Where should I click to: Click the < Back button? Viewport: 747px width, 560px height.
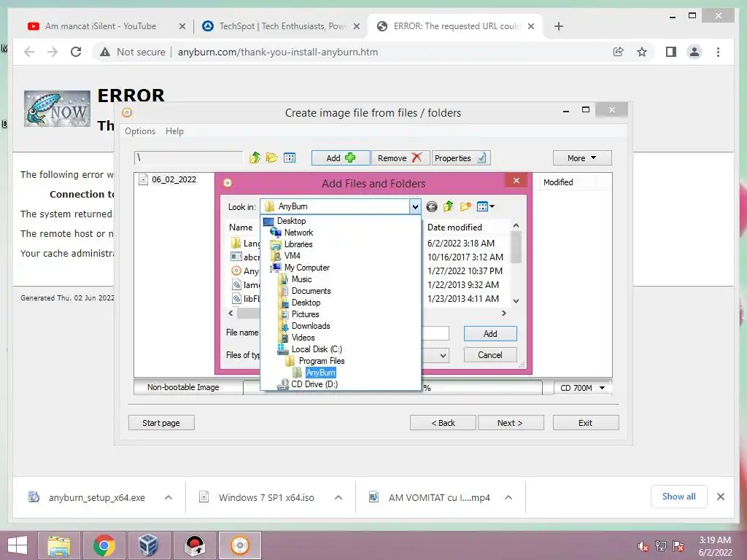click(x=443, y=423)
